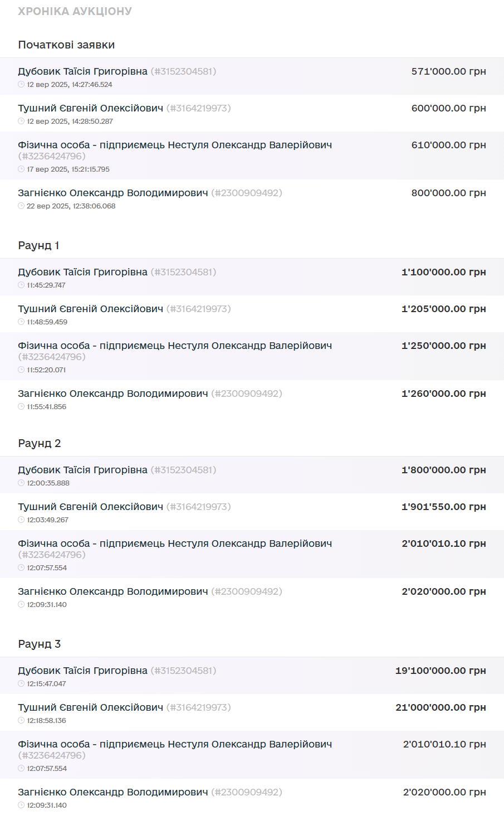Click Тушний Євгеній Олексійович in Раунд 1
Screen dimensions: 504x825
coord(90,309)
